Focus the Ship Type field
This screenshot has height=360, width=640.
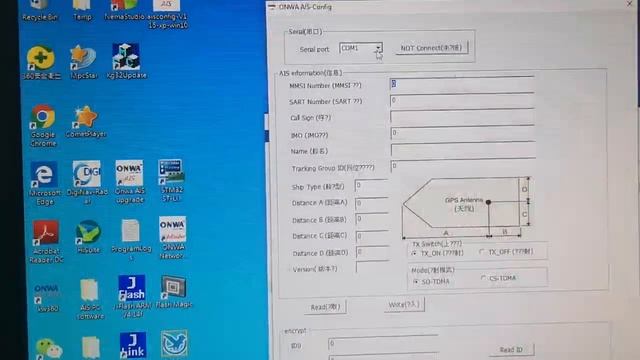371,186
